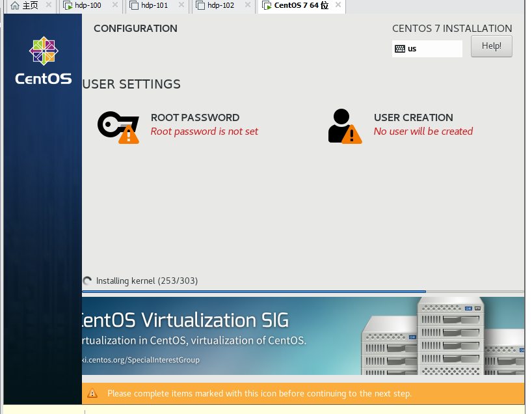Image resolution: width=532 pixels, height=414 pixels.
Task: Click the Help! button
Action: 491,46
